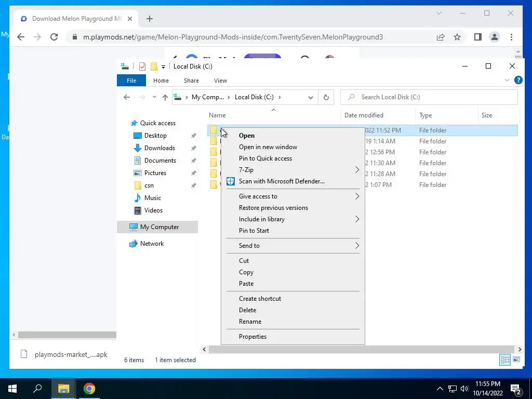Click Chrome's back navigation arrow
The width and height of the screenshot is (532, 399).
(x=21, y=37)
